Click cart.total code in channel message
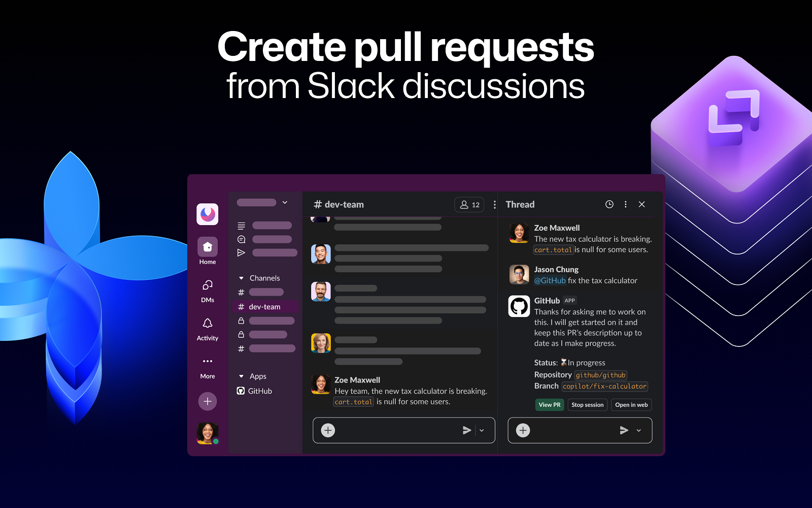Viewport: 812px width, 508px height. click(354, 402)
